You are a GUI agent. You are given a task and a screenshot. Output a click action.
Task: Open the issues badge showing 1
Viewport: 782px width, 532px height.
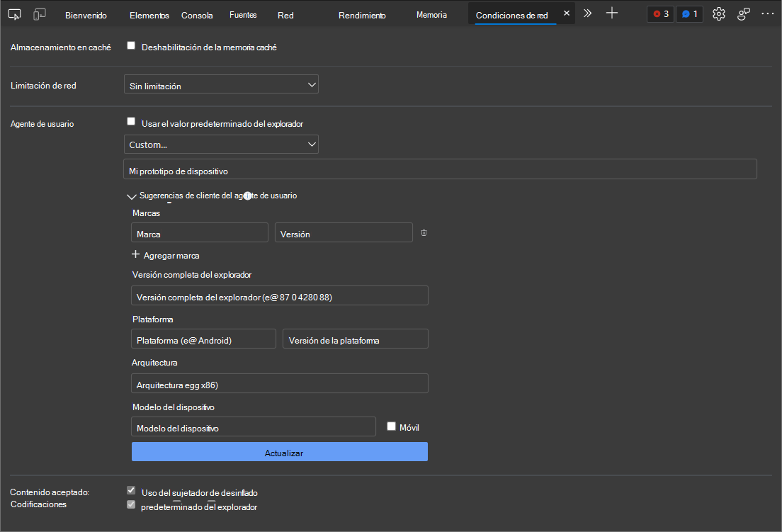click(688, 13)
